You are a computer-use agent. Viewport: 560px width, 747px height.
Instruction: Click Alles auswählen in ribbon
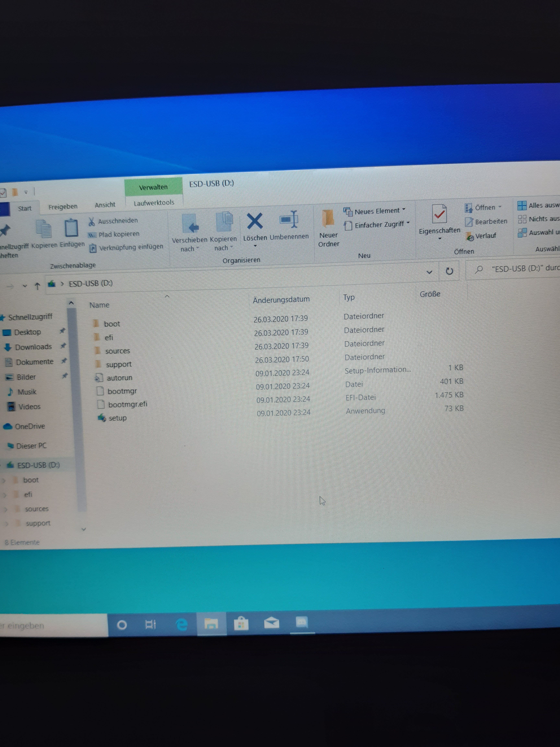pyautogui.click(x=539, y=205)
